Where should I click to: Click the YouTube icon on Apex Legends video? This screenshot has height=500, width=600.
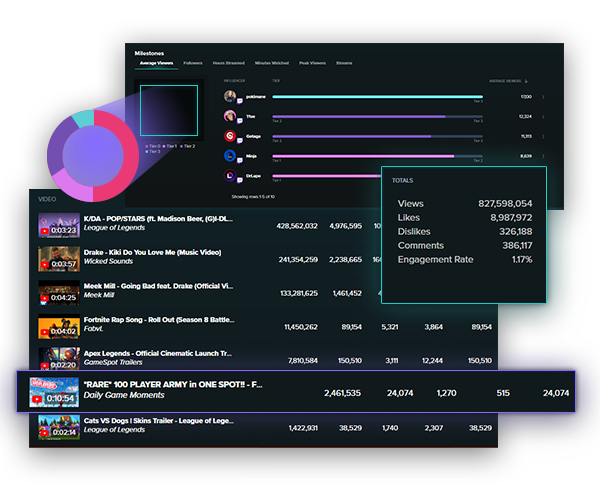coord(45,365)
